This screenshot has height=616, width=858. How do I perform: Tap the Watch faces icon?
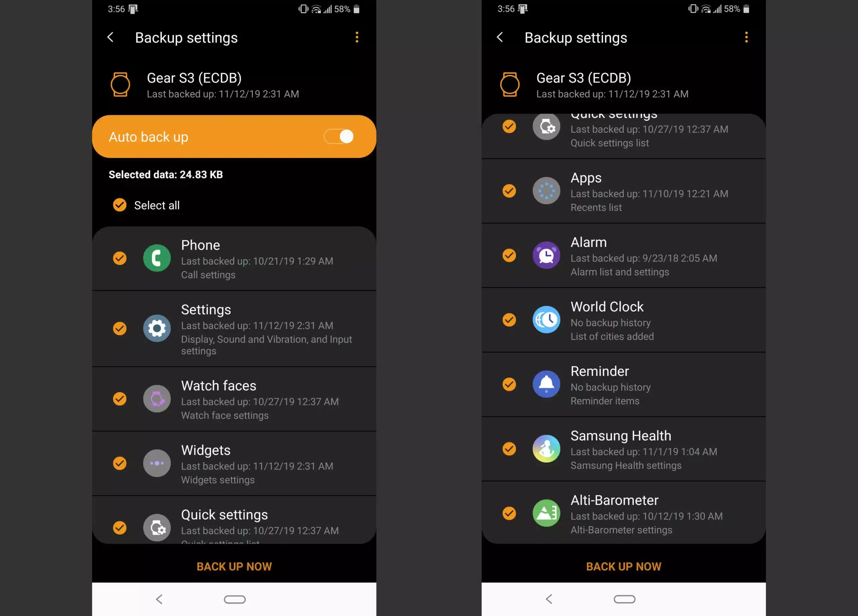[x=157, y=398]
